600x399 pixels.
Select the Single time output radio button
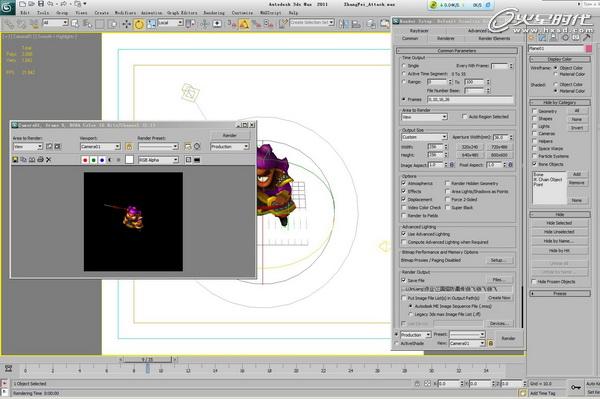pyautogui.click(x=404, y=66)
